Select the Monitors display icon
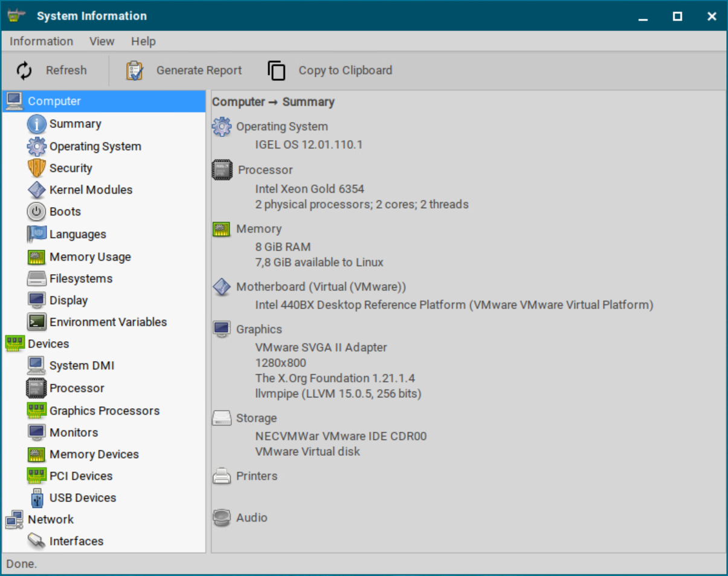 click(36, 432)
